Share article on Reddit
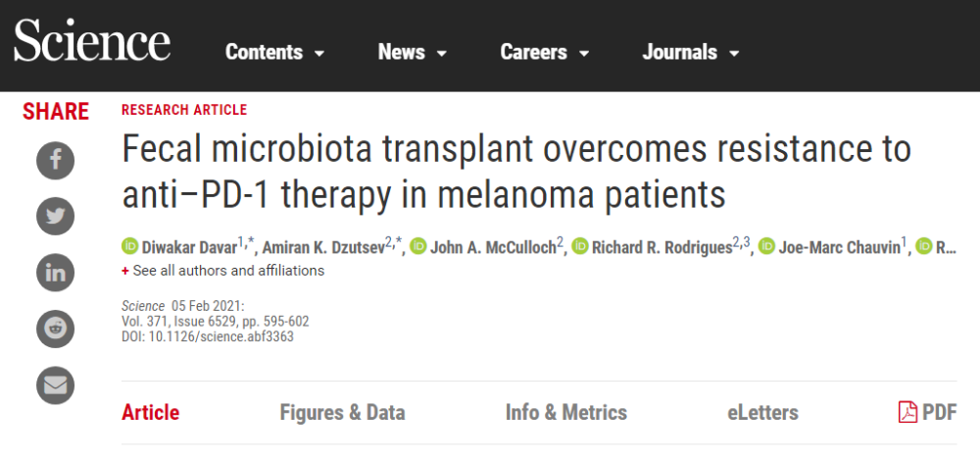 pyautogui.click(x=55, y=328)
